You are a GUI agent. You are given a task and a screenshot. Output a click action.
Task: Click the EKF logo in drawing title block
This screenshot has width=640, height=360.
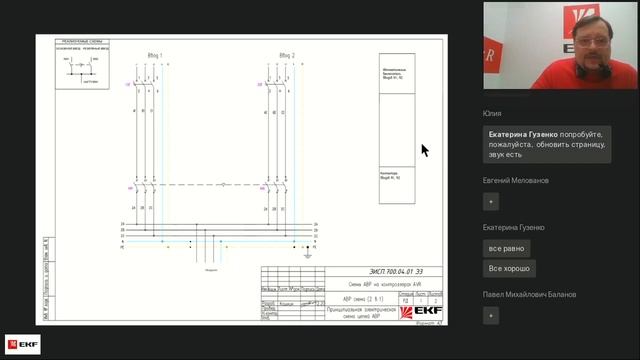[421, 312]
